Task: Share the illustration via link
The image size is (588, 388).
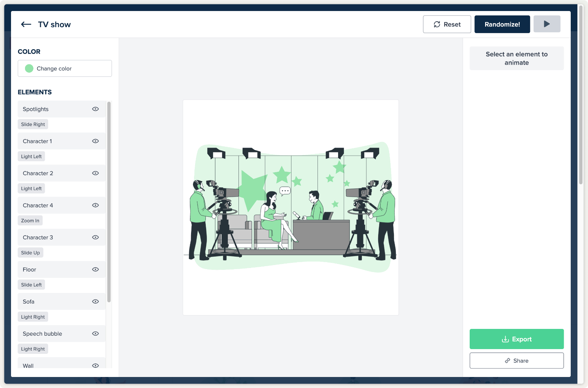Action: pyautogui.click(x=516, y=361)
